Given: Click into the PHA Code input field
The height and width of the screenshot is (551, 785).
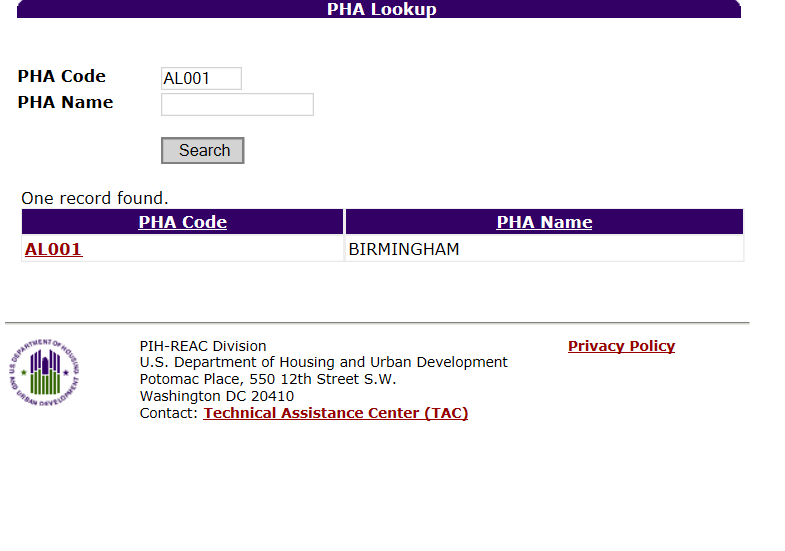Looking at the screenshot, I should click(201, 78).
